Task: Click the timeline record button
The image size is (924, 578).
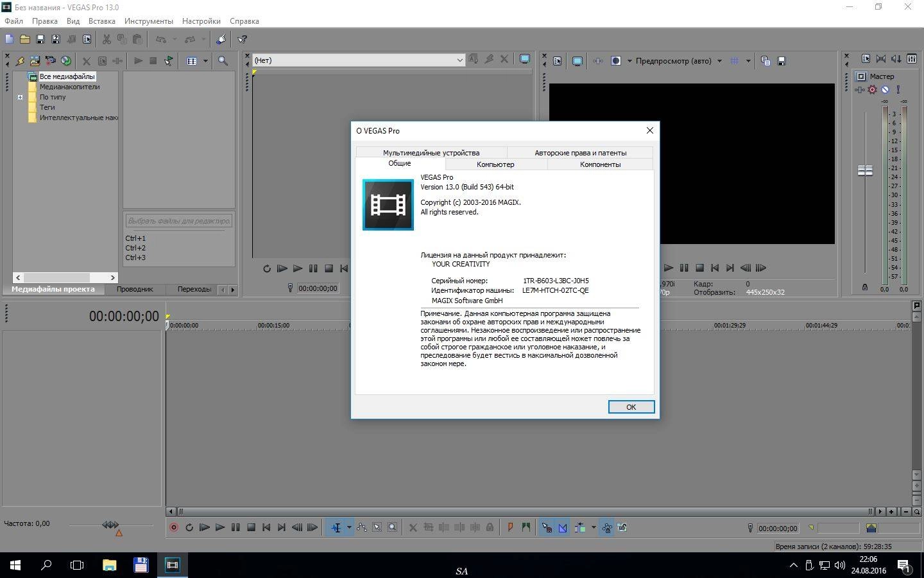Action: coord(174,527)
